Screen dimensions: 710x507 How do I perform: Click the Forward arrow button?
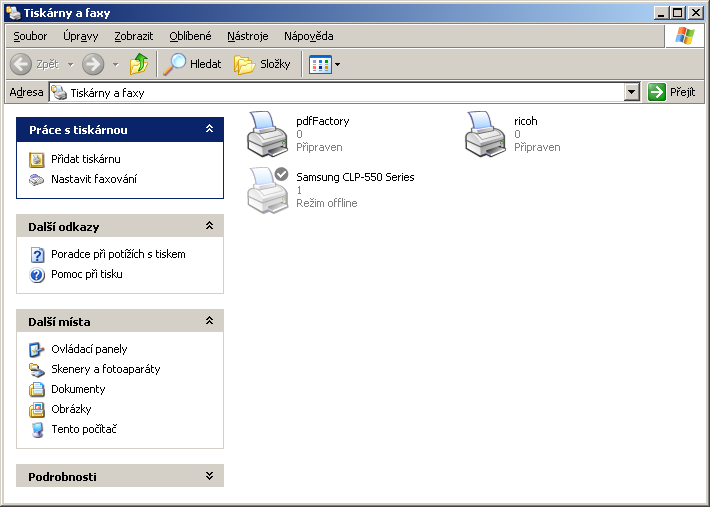click(x=93, y=64)
